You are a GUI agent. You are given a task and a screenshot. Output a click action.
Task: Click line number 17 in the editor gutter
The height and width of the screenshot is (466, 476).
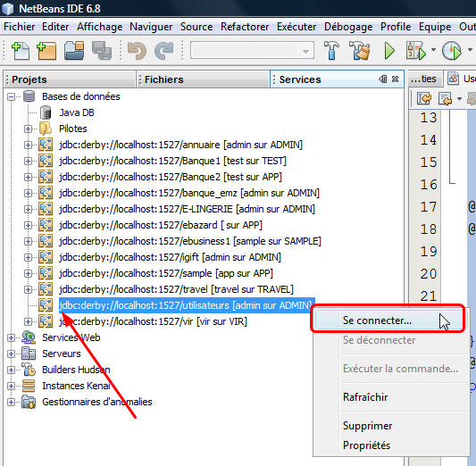pos(429,207)
